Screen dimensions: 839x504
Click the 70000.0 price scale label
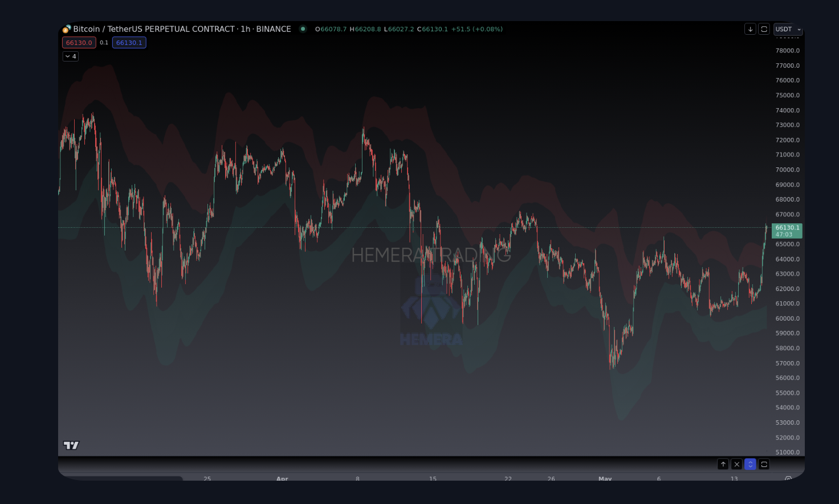[787, 170]
